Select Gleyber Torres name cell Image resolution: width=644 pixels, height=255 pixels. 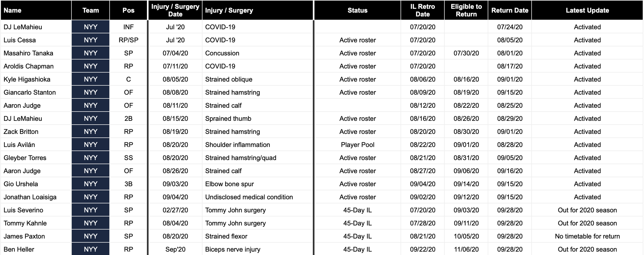click(36, 158)
